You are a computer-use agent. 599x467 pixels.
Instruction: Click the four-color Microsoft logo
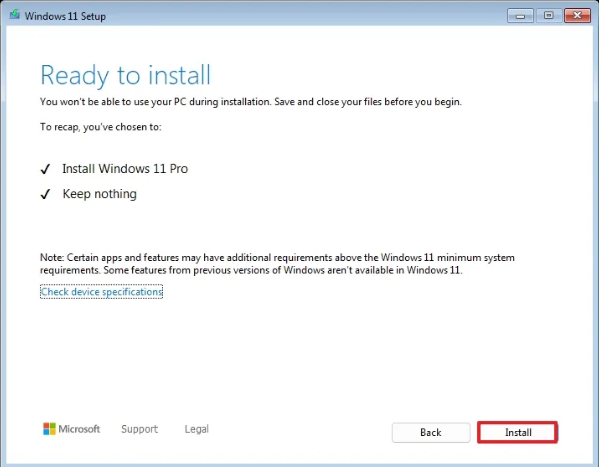pyautogui.click(x=49, y=429)
